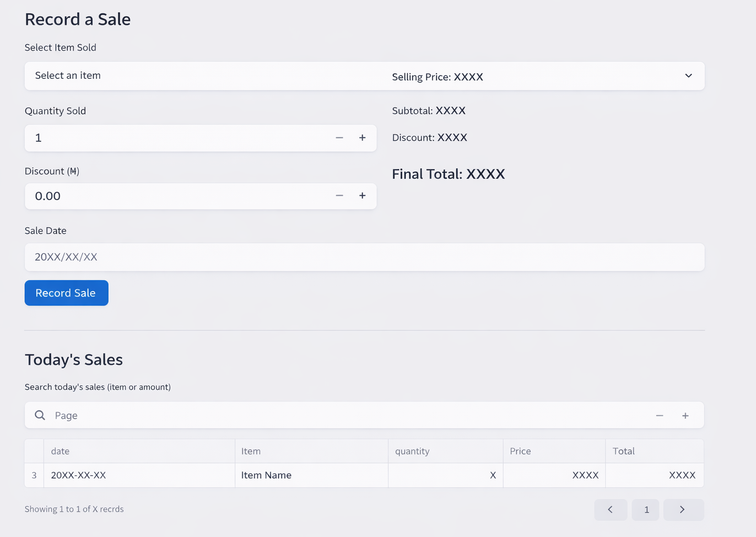Sort table by the date column header

point(60,451)
